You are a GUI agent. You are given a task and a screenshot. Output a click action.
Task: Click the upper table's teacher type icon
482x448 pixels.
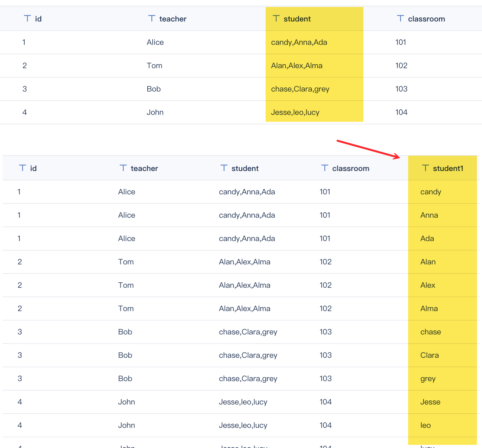[x=152, y=18]
